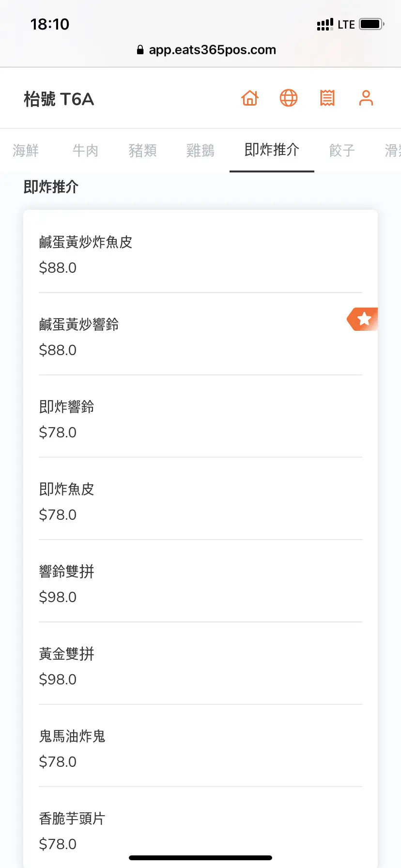Tap the home icon in header
The image size is (401, 868).
pyautogui.click(x=250, y=98)
